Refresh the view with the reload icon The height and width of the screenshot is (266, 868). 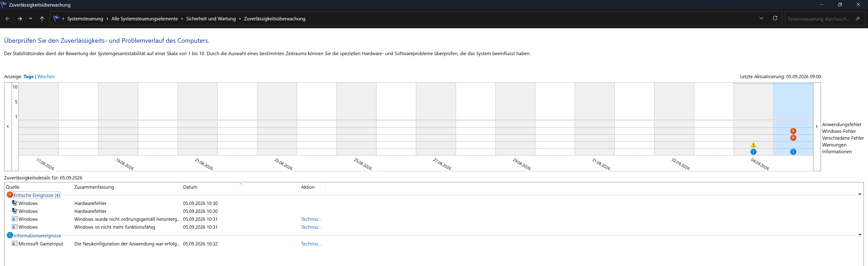775,19
